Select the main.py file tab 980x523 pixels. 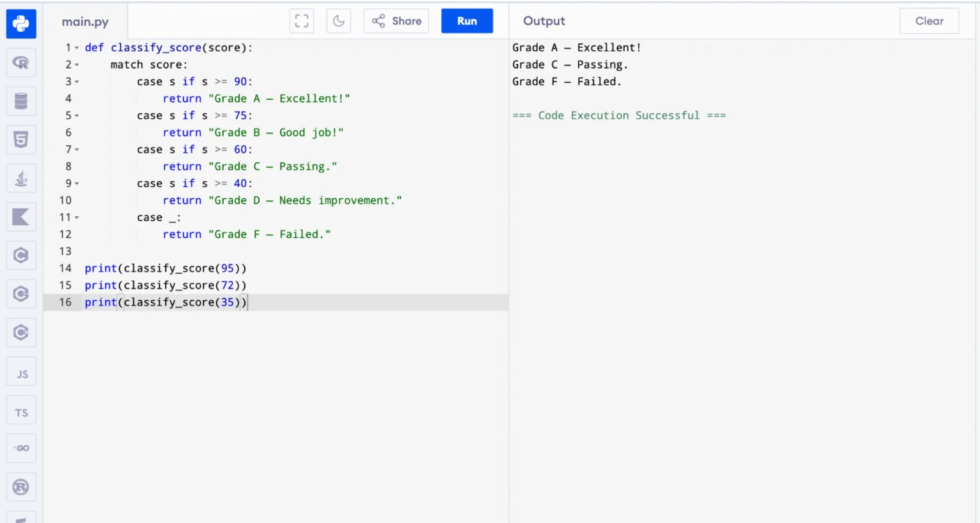[85, 21]
